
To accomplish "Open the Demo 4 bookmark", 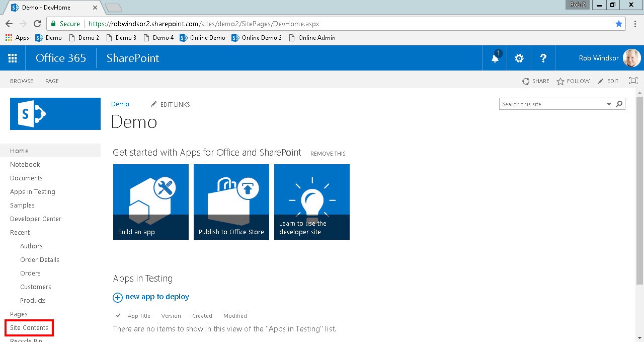I will [x=158, y=38].
